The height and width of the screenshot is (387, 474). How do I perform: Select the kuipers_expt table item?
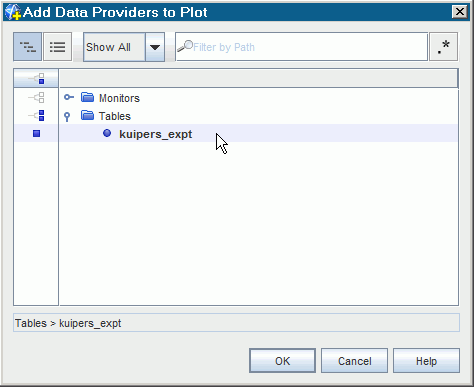coord(156,134)
